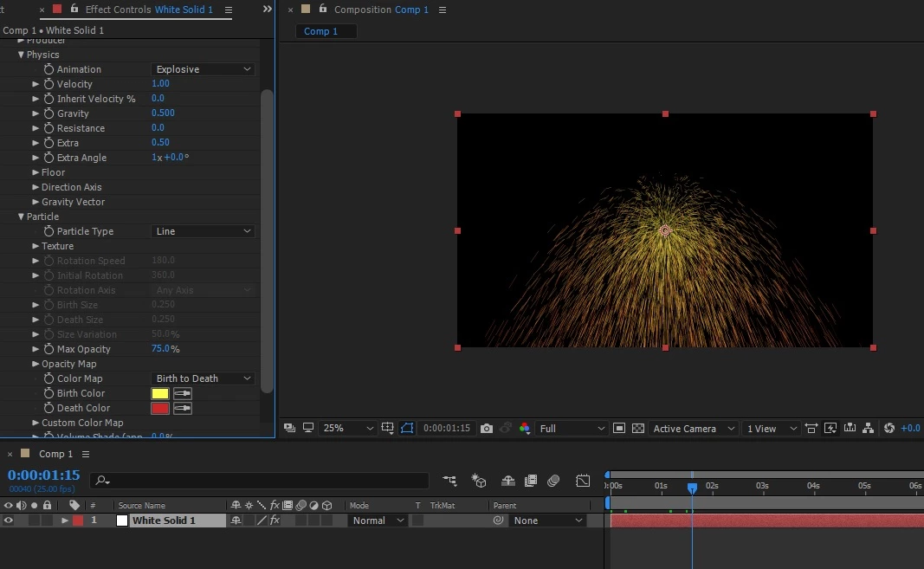Open Show Channel color management button
This screenshot has height=569, width=924.
pyautogui.click(x=525, y=429)
